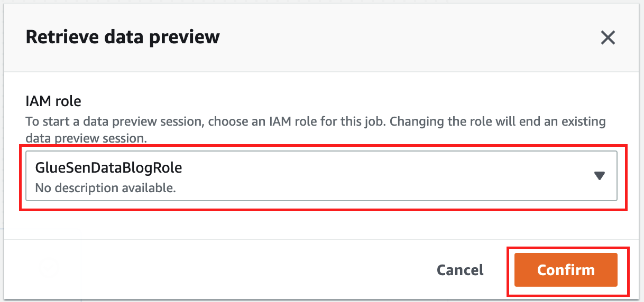This screenshot has height=302, width=644.
Task: Click the X icon in dialog header
Action: (x=608, y=37)
